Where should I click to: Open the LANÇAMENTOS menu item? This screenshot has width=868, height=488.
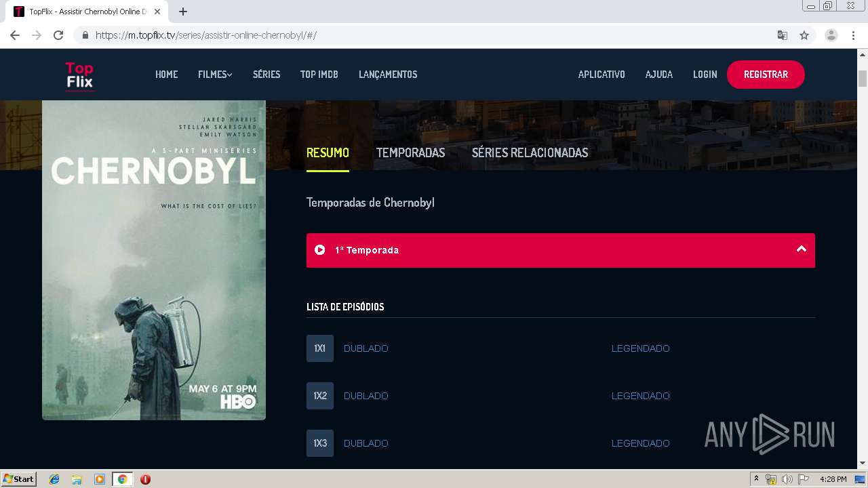point(388,75)
